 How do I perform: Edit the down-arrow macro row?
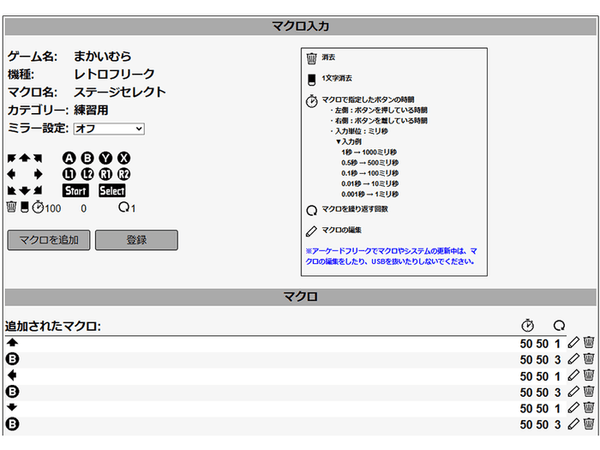point(573,408)
